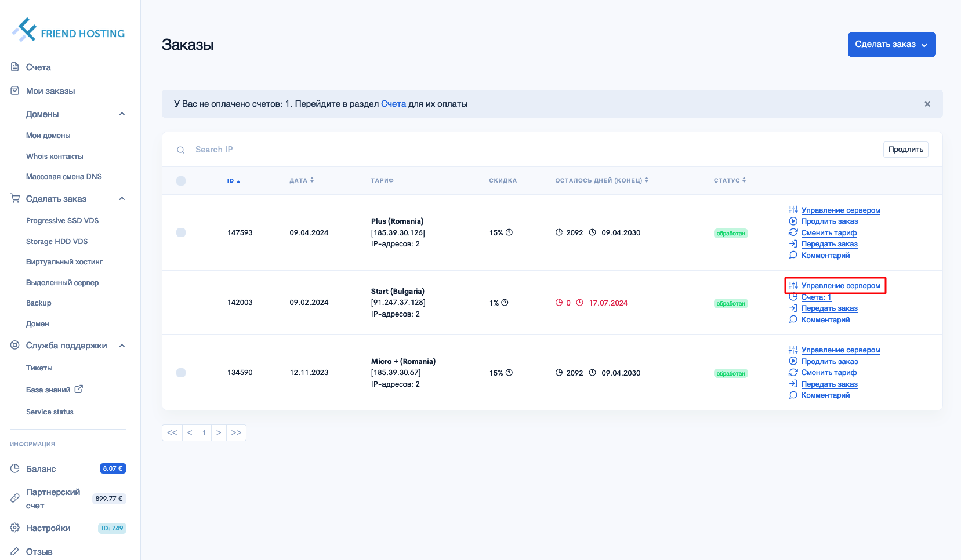Click the lifebuoy icon for Служба поддержки
Viewport: 961px width, 560px height.
coord(15,345)
